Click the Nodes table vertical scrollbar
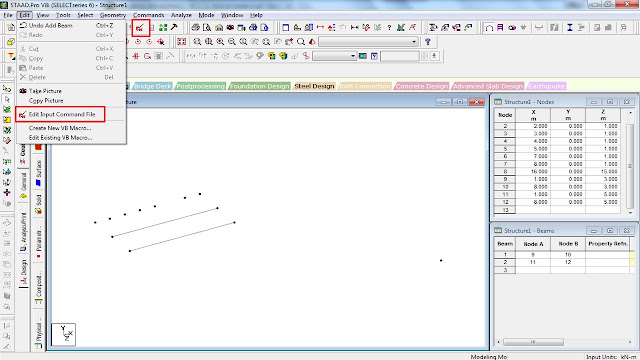This screenshot has width=640, height=360. pyautogui.click(x=630, y=161)
